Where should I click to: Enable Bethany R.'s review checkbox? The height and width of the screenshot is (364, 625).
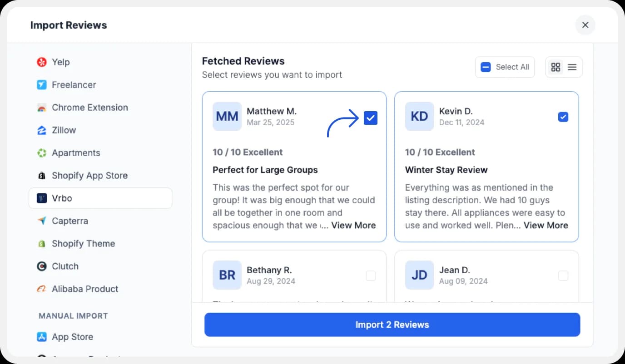[x=371, y=275]
